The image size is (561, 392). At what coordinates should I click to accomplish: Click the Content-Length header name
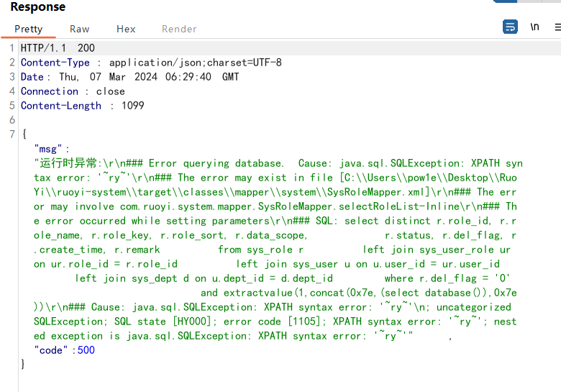61,106
